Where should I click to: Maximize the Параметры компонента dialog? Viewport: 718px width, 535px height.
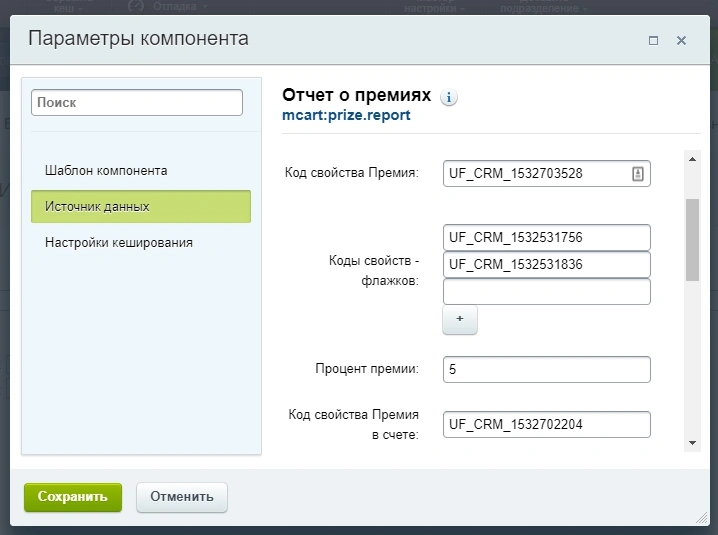click(653, 41)
